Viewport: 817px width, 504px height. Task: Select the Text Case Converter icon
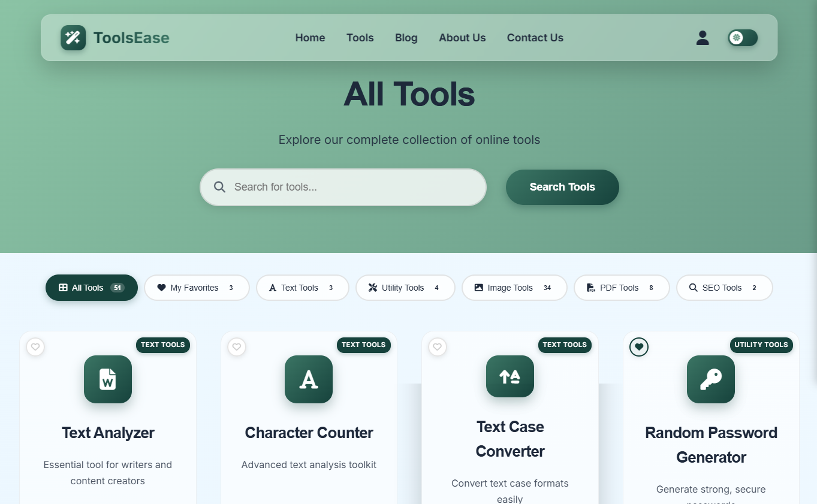pos(510,377)
